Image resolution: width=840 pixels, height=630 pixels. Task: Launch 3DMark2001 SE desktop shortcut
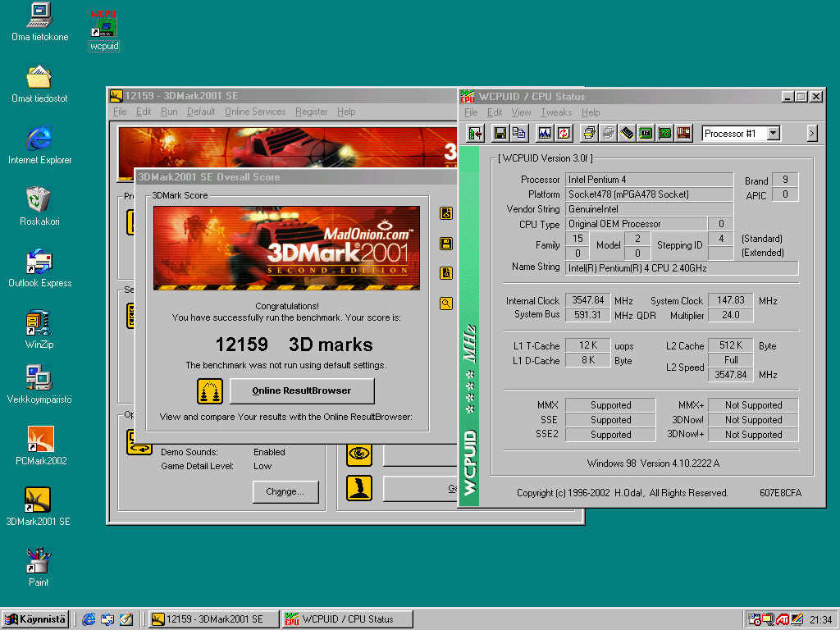[x=38, y=506]
